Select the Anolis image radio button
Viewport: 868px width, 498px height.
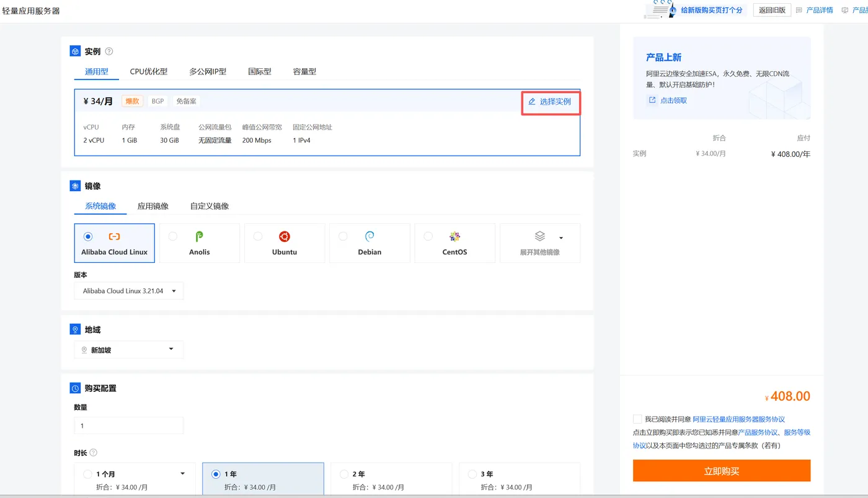tap(173, 236)
